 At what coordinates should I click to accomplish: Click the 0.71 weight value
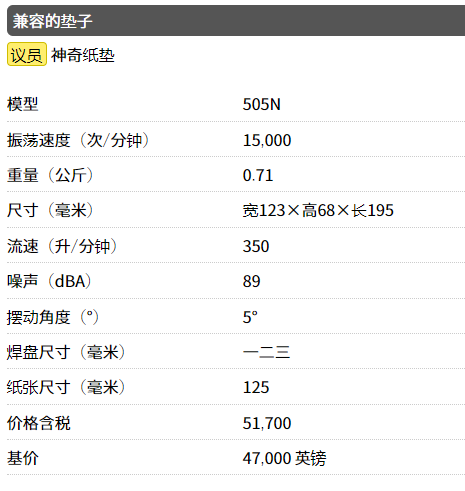point(258,176)
